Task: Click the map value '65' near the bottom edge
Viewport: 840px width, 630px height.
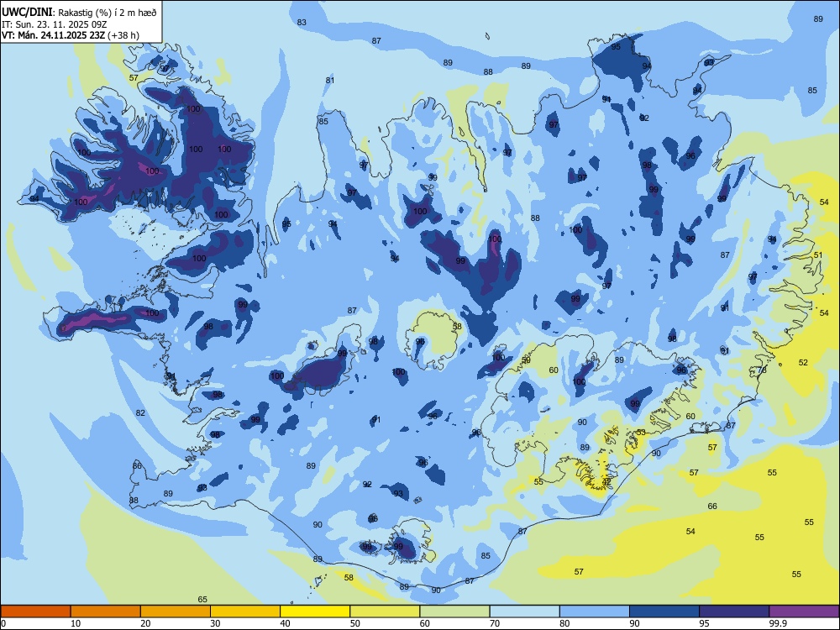Action: coord(202,600)
